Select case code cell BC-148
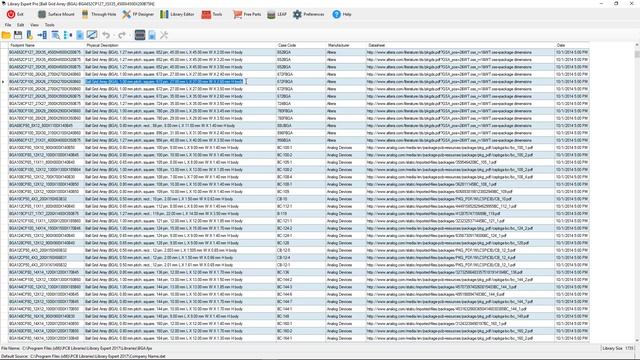Screen dimensions: 640x360 (301, 316)
